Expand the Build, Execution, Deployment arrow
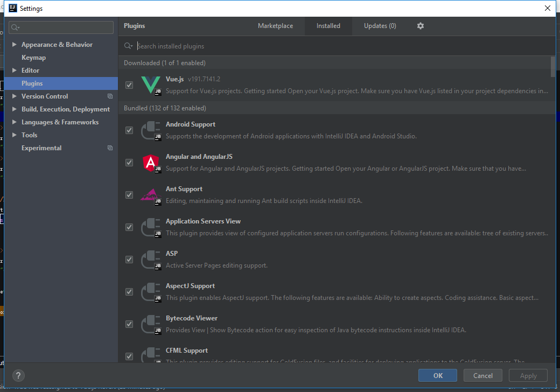 pyautogui.click(x=15, y=109)
